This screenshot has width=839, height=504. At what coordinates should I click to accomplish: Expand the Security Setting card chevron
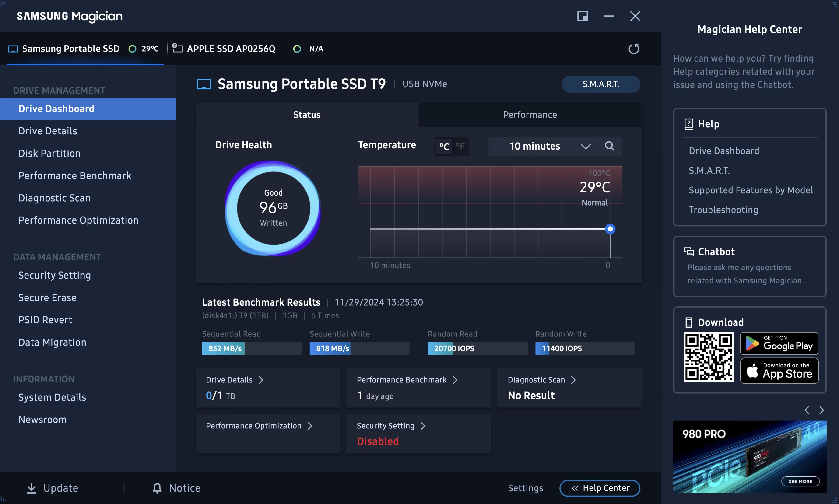click(x=423, y=426)
